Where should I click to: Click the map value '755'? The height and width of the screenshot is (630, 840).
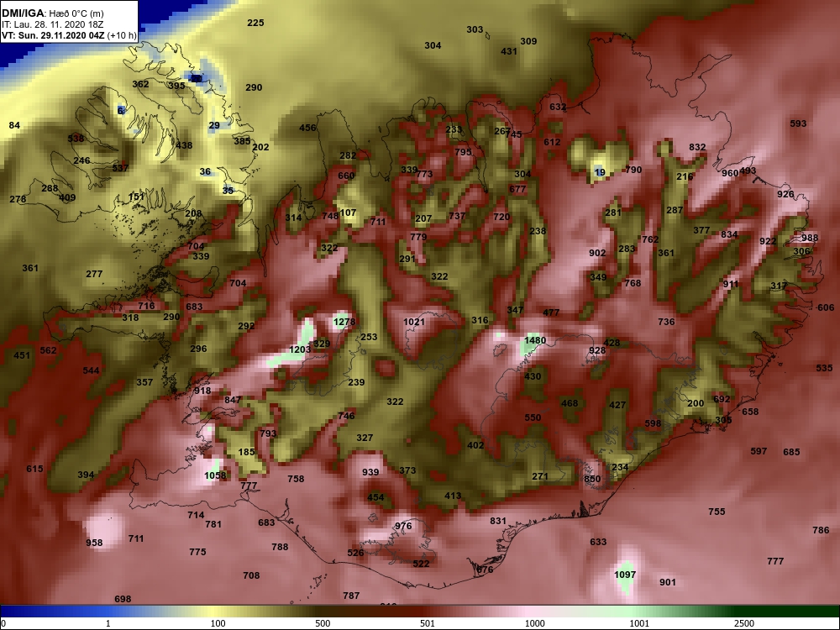pyautogui.click(x=717, y=512)
